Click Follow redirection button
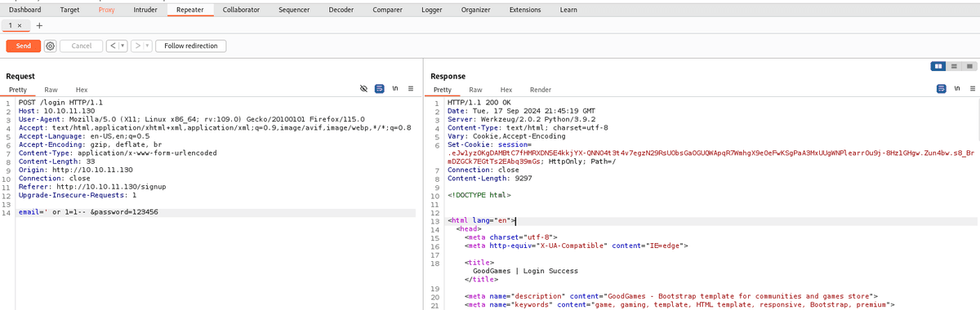Screen dimensions: 980x310 pyautogui.click(x=191, y=46)
